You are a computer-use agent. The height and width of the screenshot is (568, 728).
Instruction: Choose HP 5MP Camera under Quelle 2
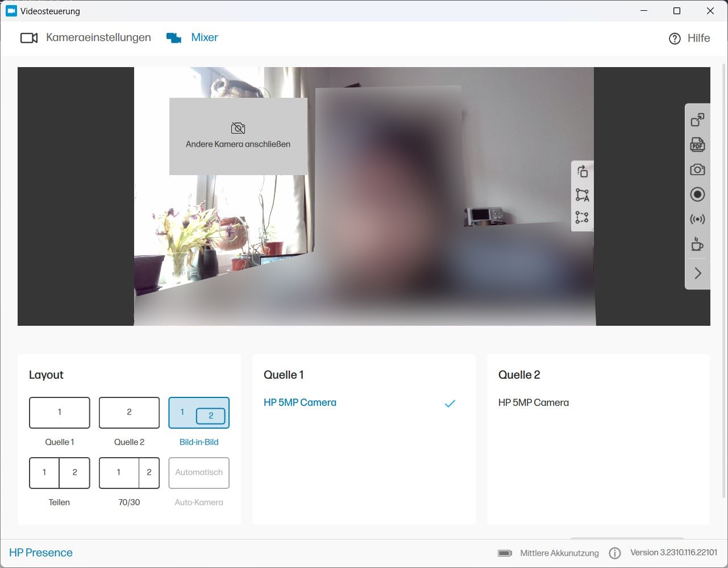click(533, 403)
